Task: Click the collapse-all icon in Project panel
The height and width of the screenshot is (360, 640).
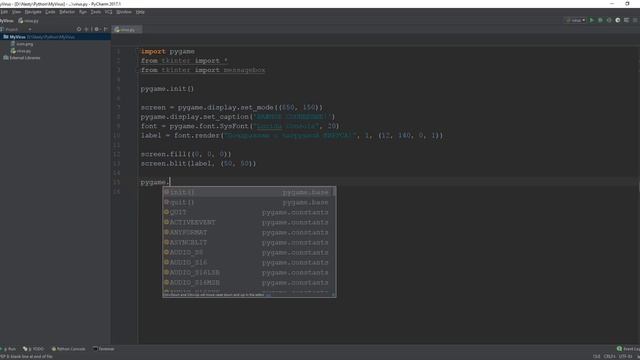Action: click(x=86, y=29)
